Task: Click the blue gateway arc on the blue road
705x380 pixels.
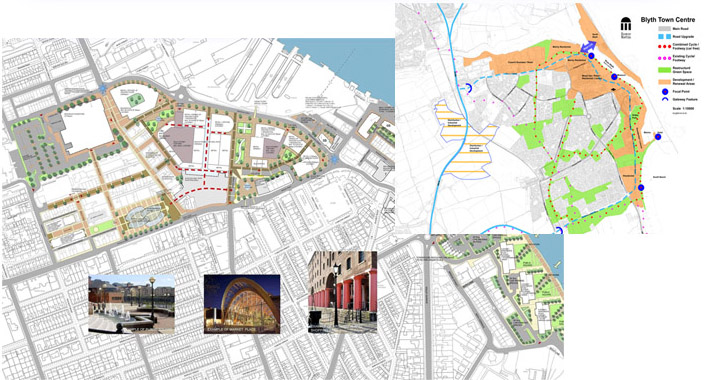Action: 468,88
